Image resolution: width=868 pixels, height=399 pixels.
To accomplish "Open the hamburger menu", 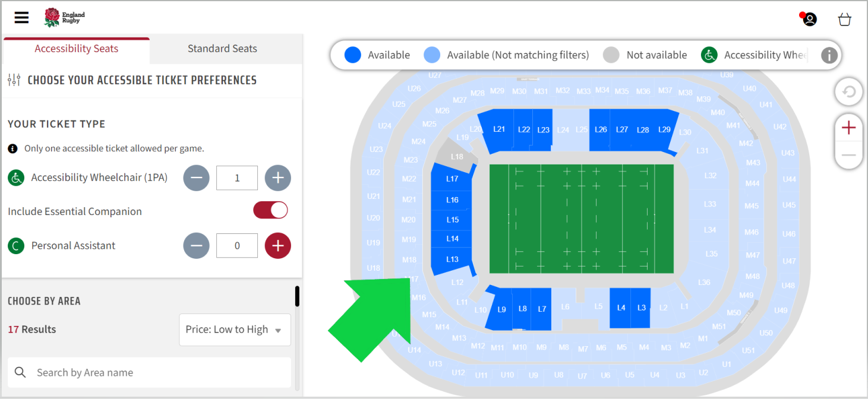I will coord(21,18).
